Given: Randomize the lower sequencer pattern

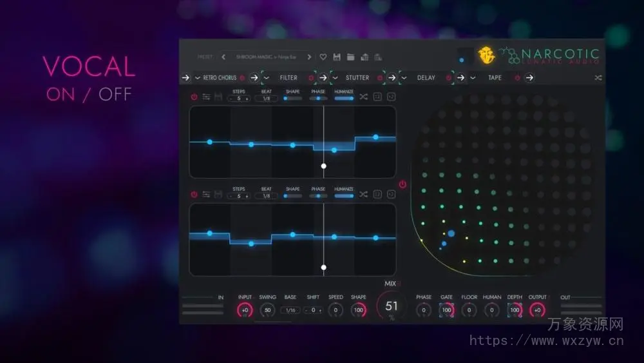Looking at the screenshot, I should coord(363,195).
